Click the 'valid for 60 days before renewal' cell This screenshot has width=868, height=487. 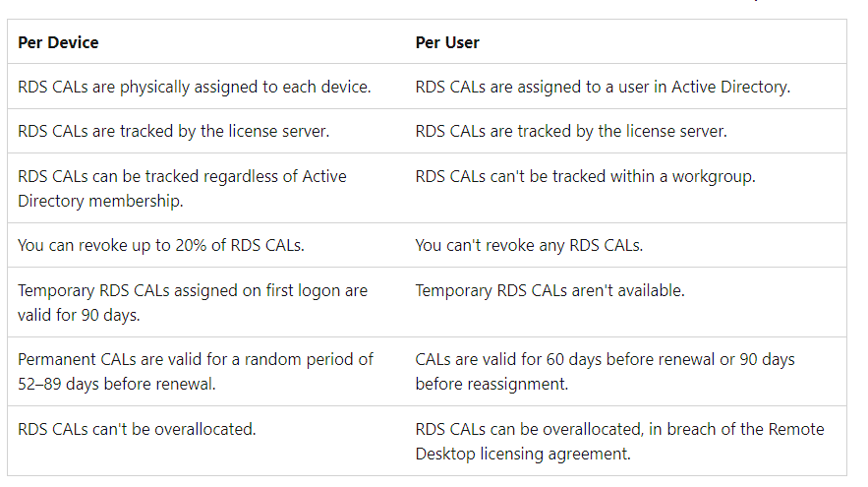[x=605, y=371]
